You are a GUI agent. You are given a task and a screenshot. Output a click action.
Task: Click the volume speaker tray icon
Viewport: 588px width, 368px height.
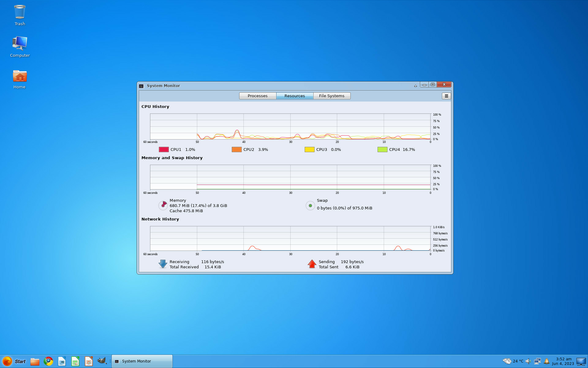[x=528, y=361]
